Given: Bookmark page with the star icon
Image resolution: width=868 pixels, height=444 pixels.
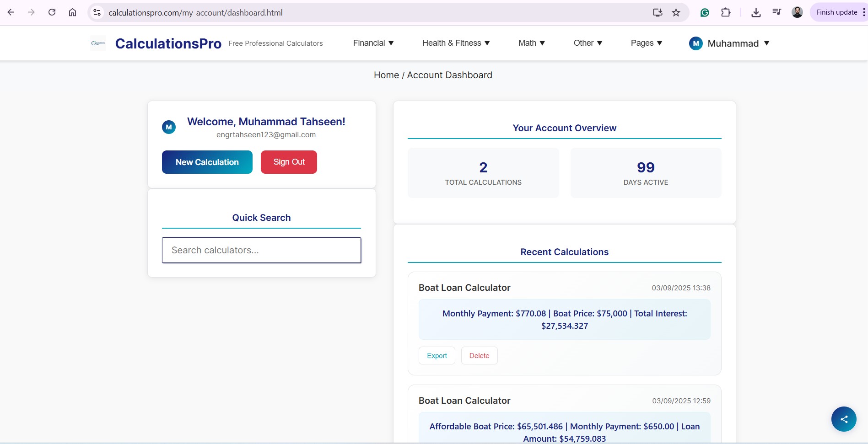Looking at the screenshot, I should tap(676, 13).
